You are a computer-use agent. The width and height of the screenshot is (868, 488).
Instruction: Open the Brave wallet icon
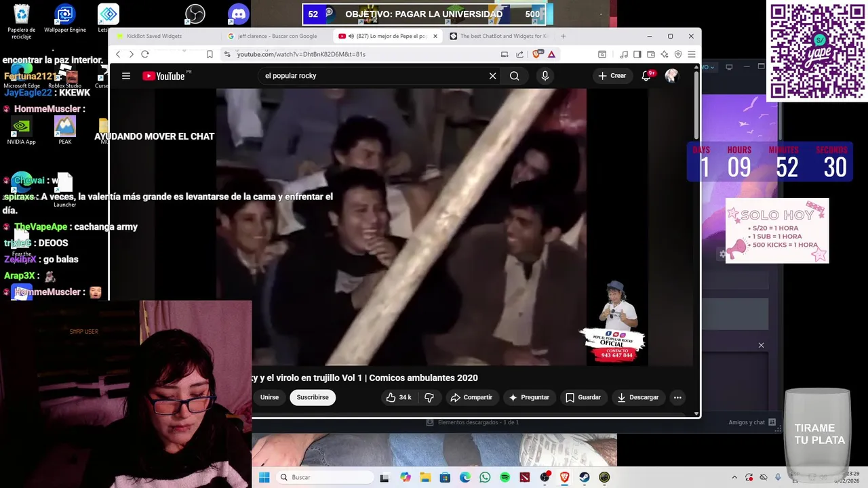651,54
